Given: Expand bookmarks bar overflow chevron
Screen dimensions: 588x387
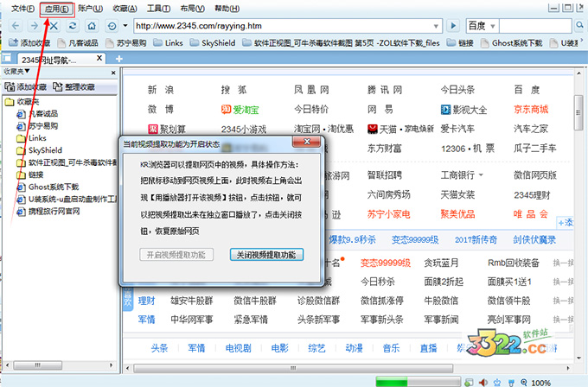Looking at the screenshot, I should point(582,40).
